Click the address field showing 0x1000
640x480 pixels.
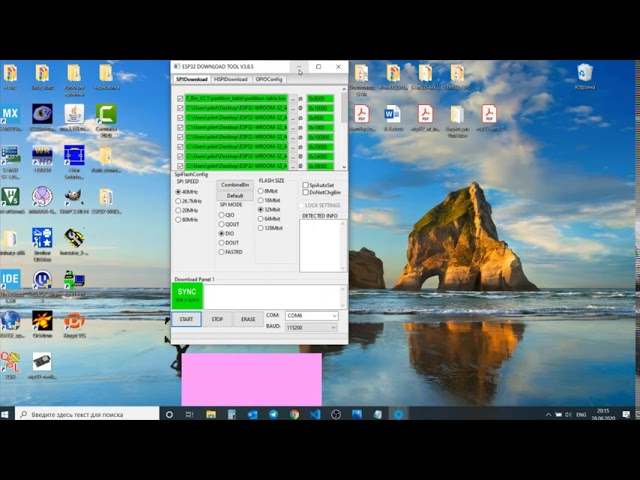point(320,127)
